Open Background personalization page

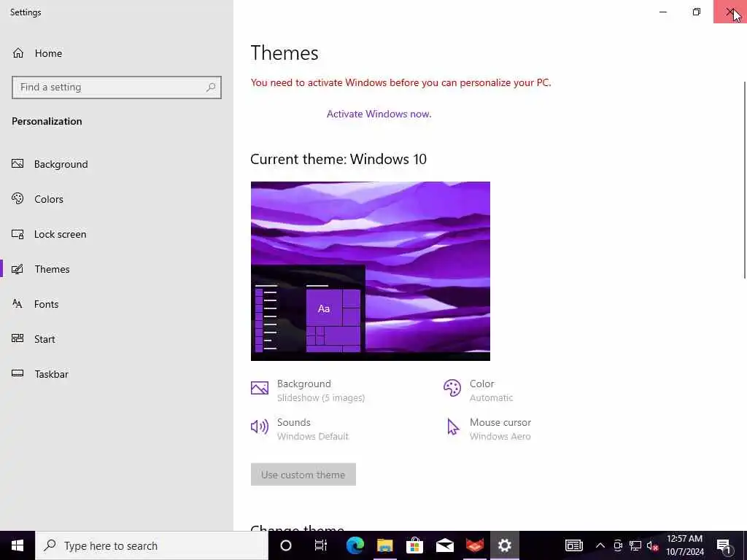[50, 164]
